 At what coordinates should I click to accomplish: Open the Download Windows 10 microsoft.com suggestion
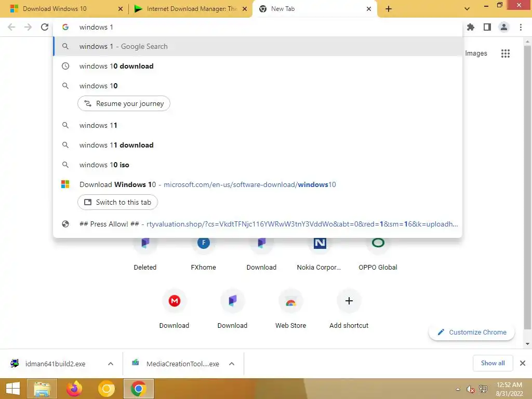click(x=258, y=184)
